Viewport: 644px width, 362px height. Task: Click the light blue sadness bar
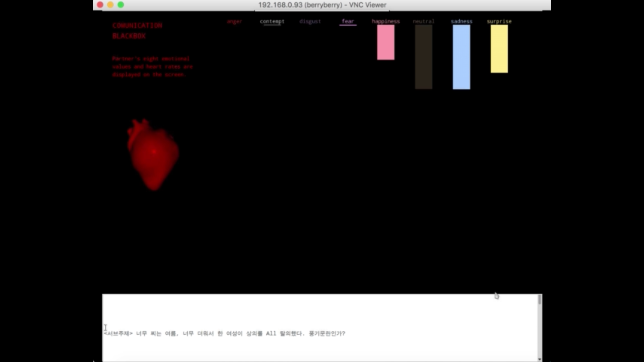461,57
